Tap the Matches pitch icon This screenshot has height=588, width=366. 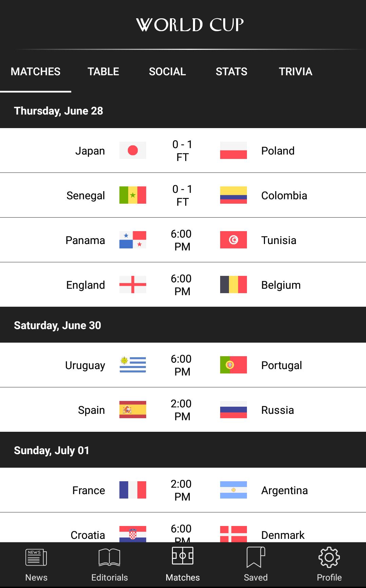(x=182, y=556)
